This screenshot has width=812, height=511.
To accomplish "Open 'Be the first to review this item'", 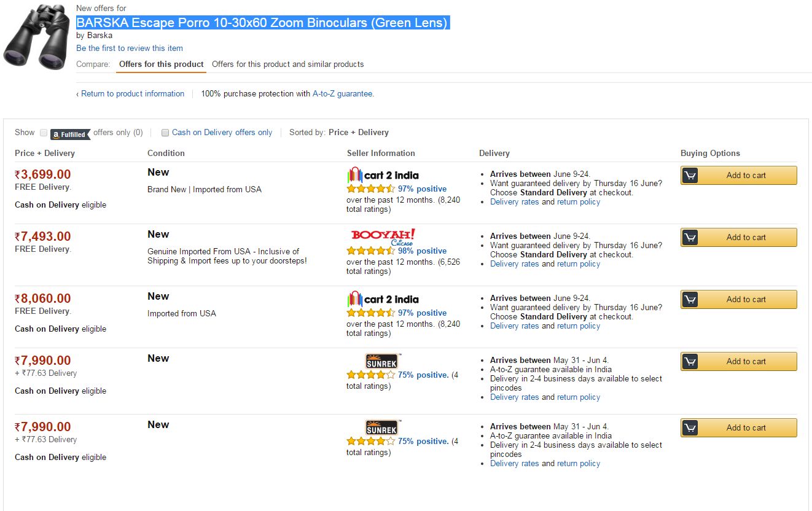I will 130,48.
